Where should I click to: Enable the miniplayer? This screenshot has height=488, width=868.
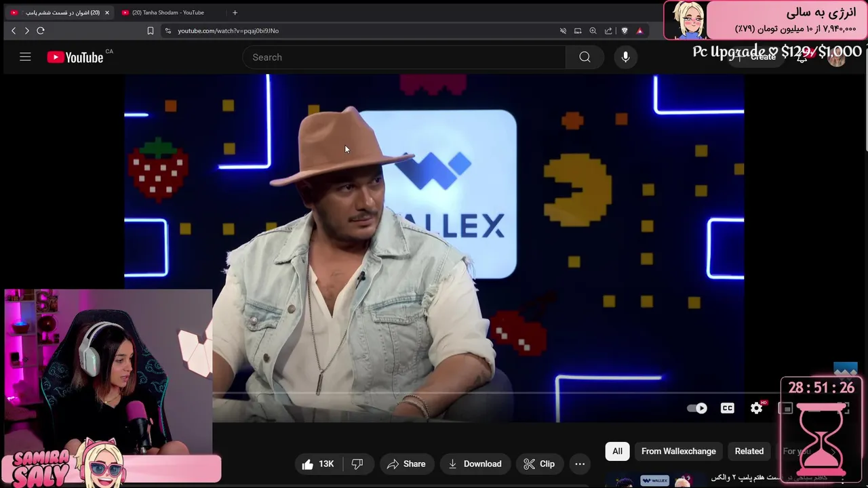click(785, 408)
